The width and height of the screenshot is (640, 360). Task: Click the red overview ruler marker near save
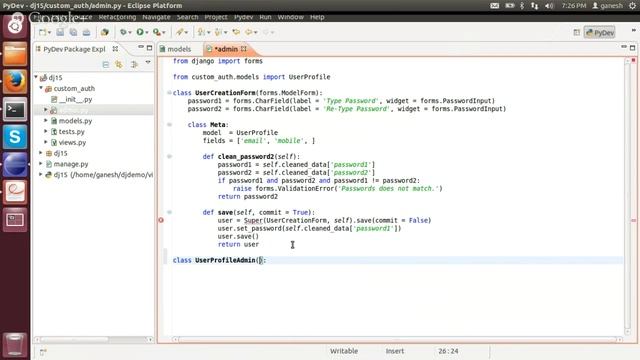633,220
